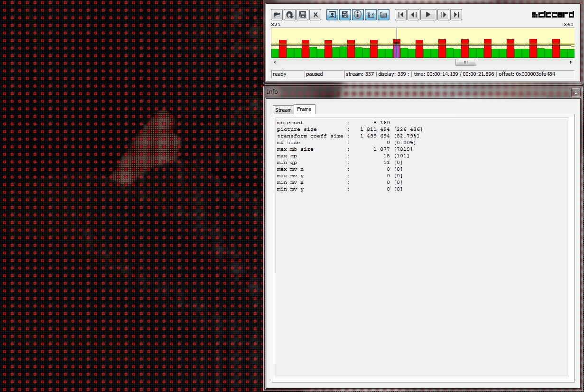Step back one frame
The width and height of the screenshot is (584, 392).
414,15
